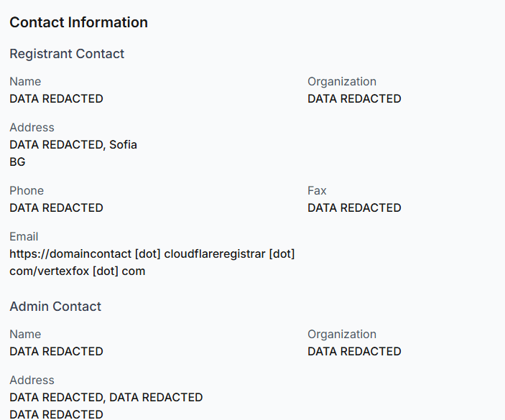Screen dimensions: 505x420
Task: Select the redacted Phone value
Action: coord(56,207)
